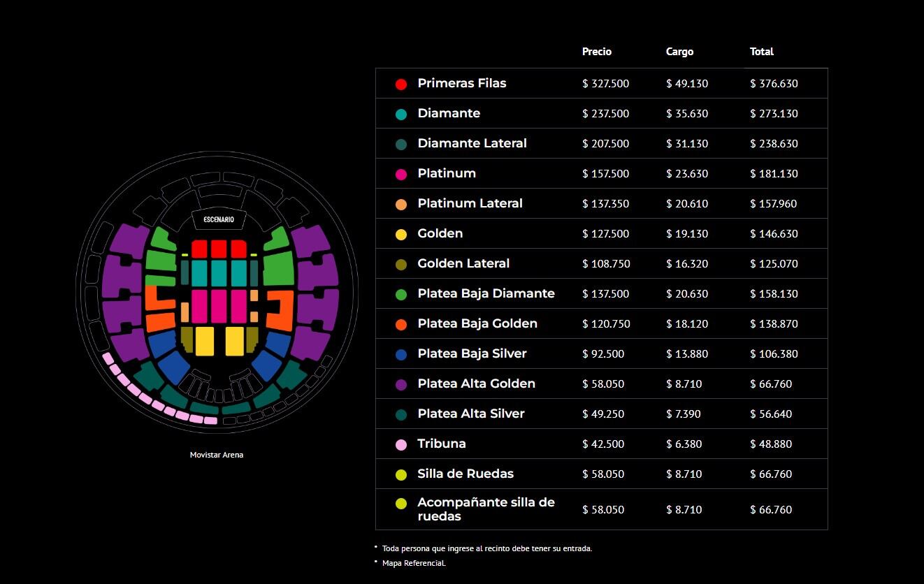The image size is (924, 584).
Task: Select the Silla de Ruedas label
Action: pos(465,474)
